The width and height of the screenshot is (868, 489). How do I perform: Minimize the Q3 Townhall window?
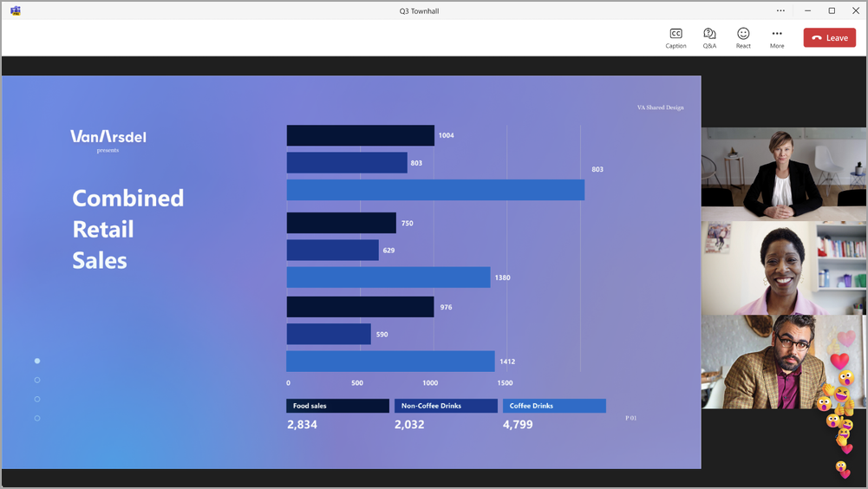click(x=808, y=10)
